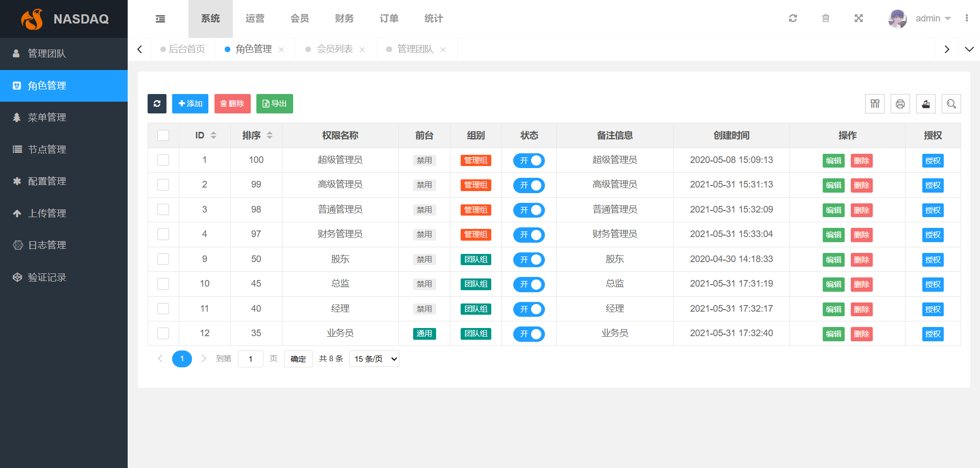The height and width of the screenshot is (468, 980).
Task: Click the page number input field
Action: (x=250, y=359)
